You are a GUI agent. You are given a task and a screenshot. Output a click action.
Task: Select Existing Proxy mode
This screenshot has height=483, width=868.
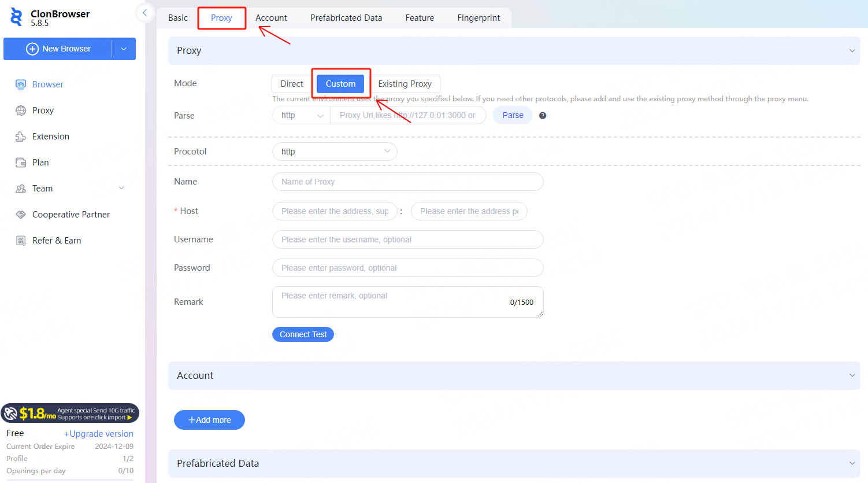405,84
